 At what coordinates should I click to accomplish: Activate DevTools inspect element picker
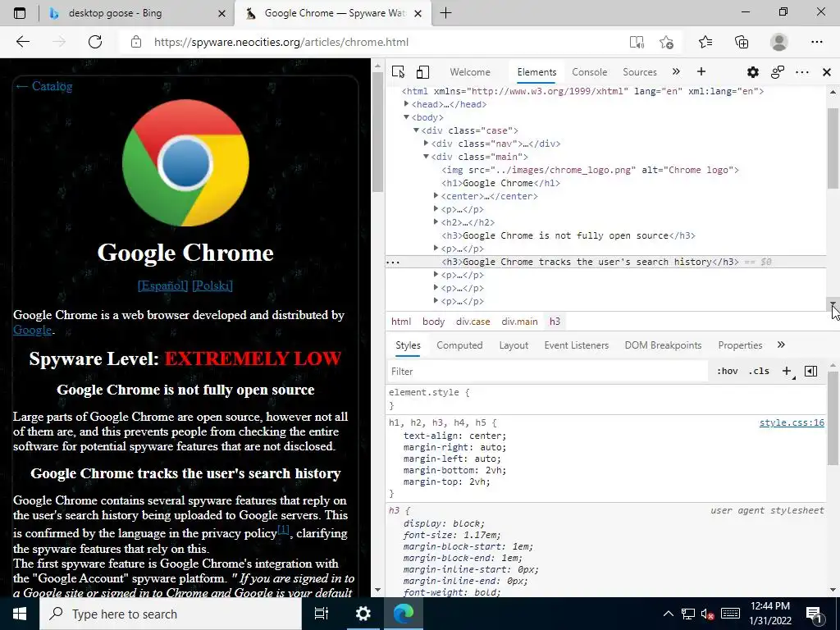click(398, 72)
